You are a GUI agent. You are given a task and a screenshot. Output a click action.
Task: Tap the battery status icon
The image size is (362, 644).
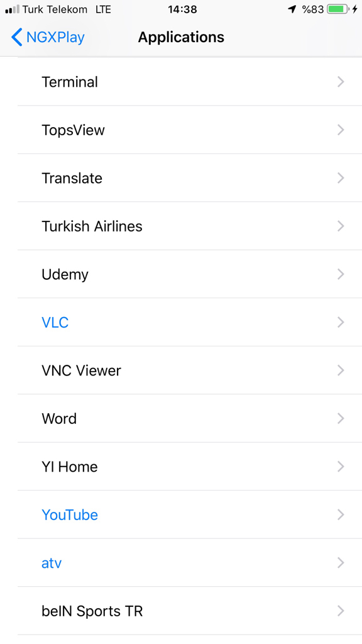click(338, 9)
